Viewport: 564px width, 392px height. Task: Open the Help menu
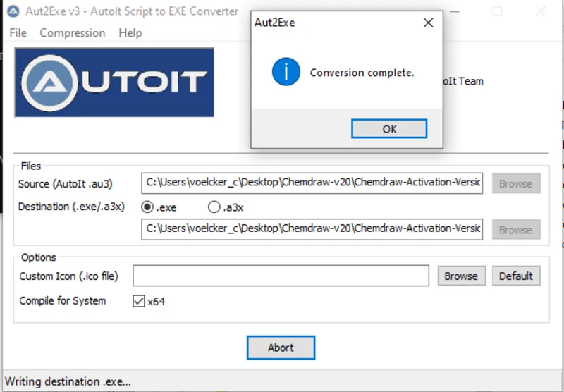[130, 32]
